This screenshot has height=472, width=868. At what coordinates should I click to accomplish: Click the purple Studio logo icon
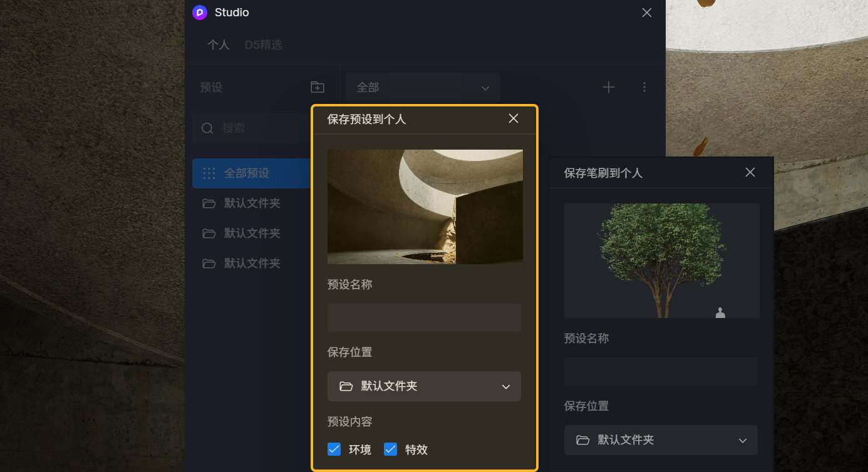(200, 13)
